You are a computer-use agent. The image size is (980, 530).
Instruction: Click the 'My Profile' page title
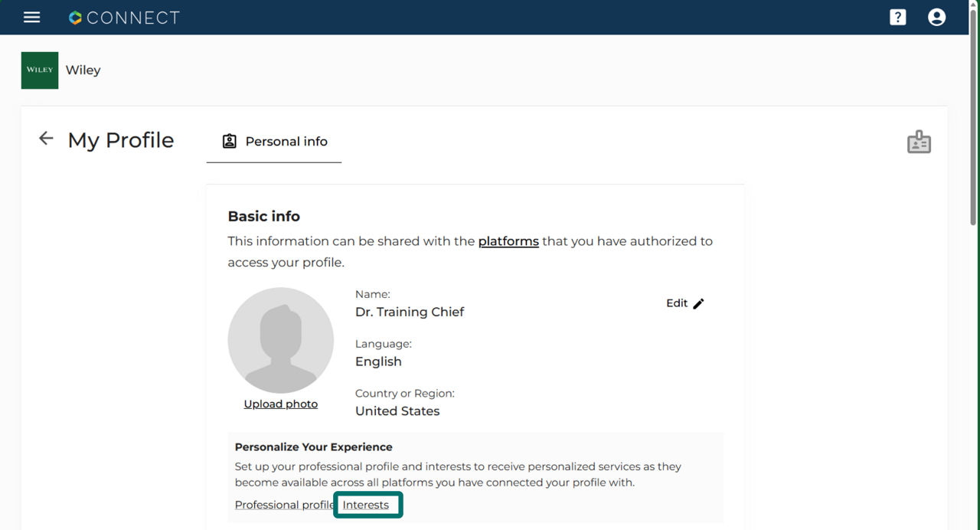[x=121, y=140]
